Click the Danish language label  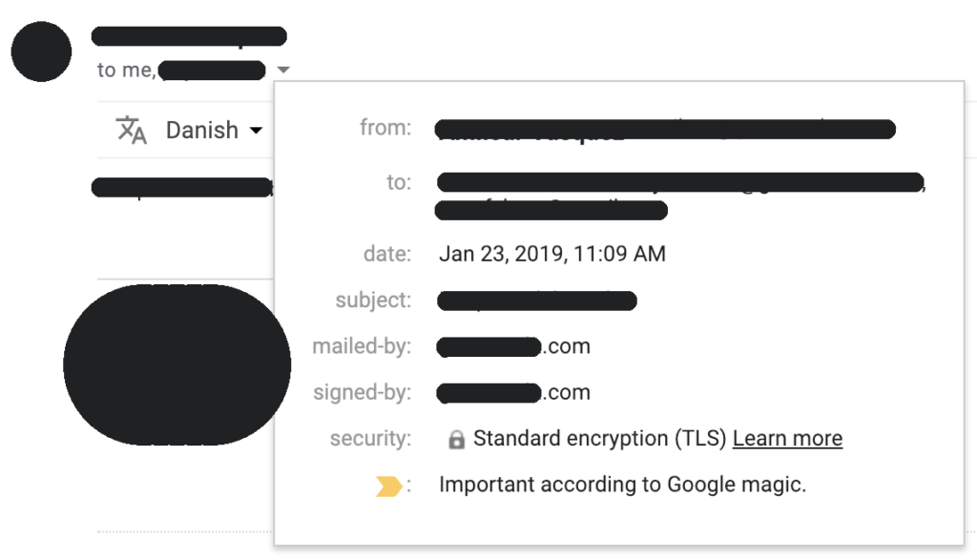coord(202,130)
